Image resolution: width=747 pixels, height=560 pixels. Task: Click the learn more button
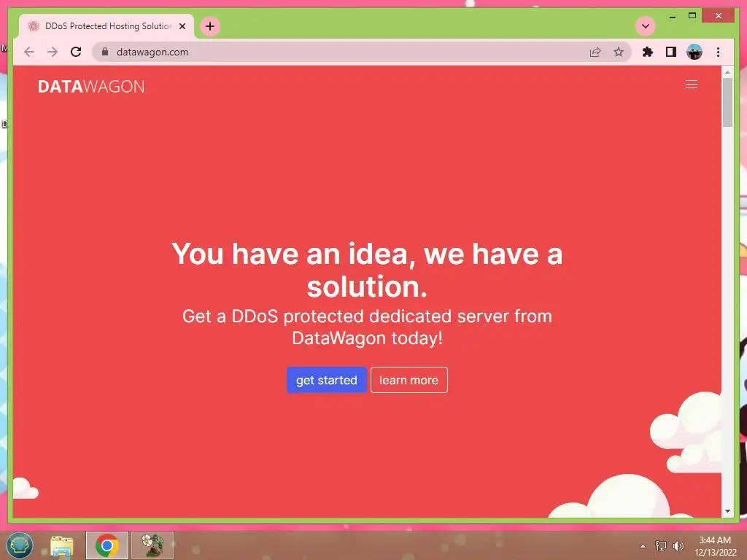tap(409, 380)
